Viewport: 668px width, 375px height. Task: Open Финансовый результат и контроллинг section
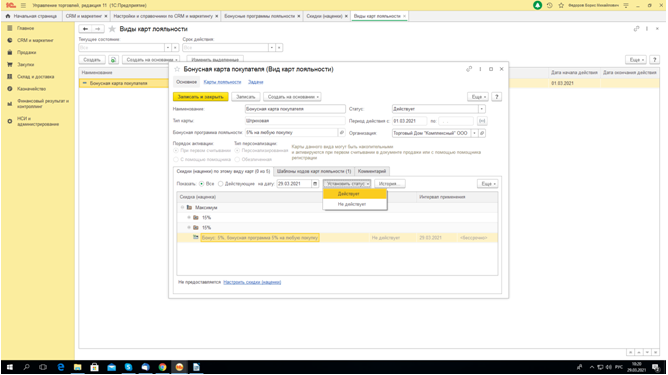(x=43, y=104)
